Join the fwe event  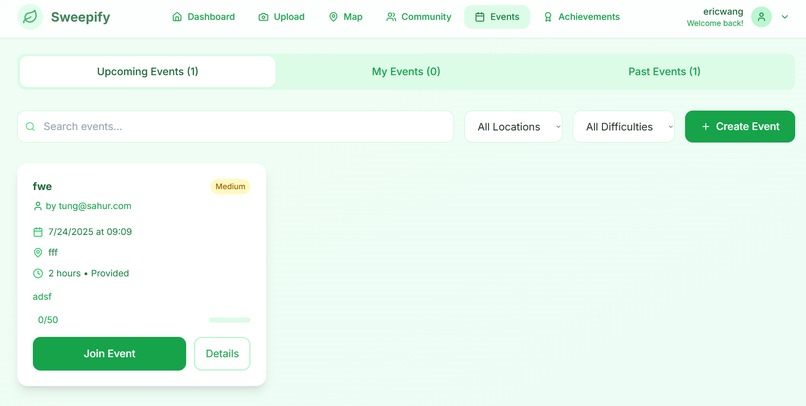click(109, 354)
